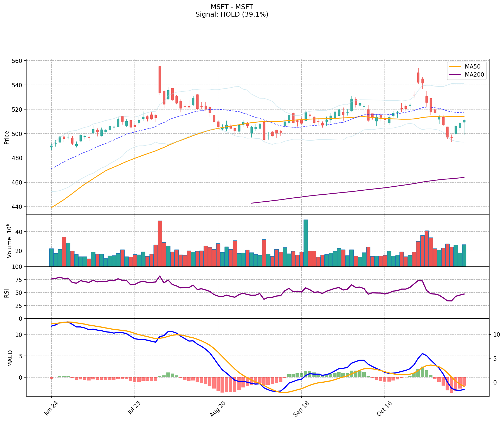504x422 pixels.
Task: Click the rightmost volume bar
Action: pyautogui.click(x=464, y=255)
